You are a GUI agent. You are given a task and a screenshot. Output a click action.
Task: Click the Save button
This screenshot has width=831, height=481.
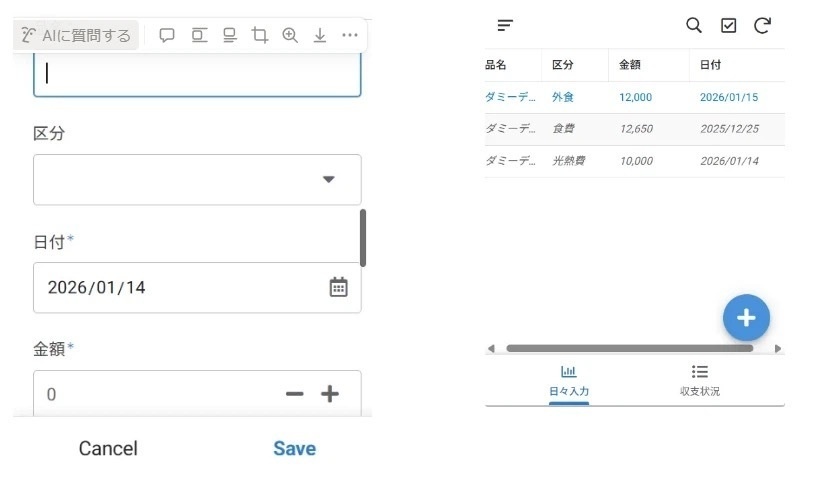click(295, 449)
